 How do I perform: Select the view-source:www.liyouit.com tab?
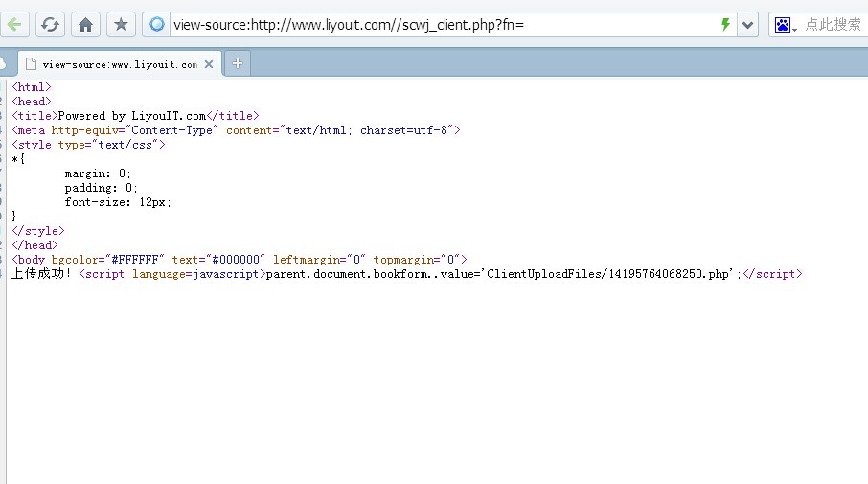[120, 64]
